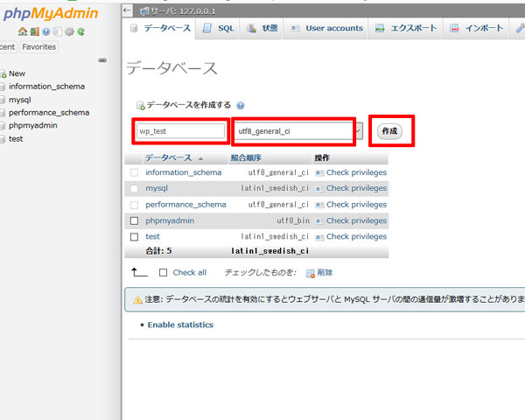Check privileges for phpmyadmin database
This screenshot has width=525, height=420.
(356, 220)
